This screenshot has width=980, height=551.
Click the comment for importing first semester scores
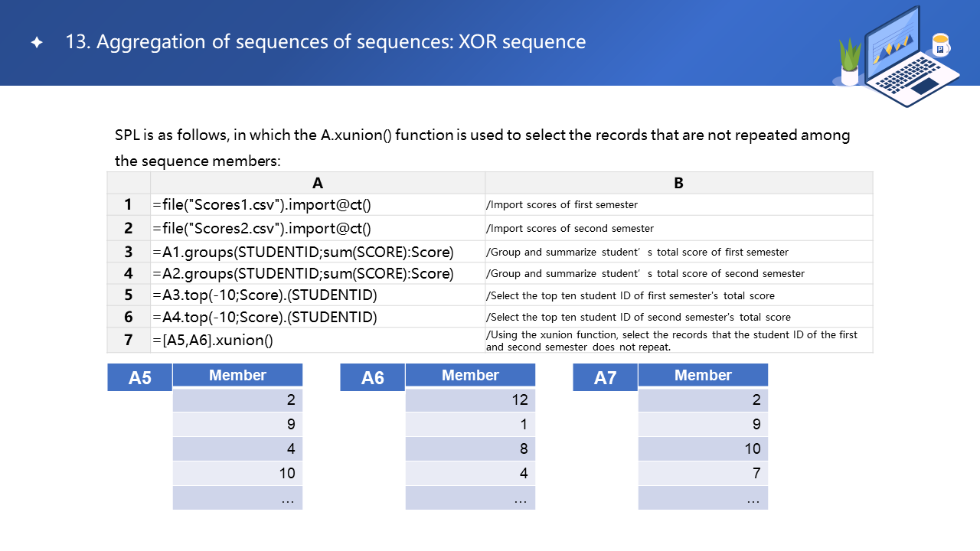click(562, 204)
